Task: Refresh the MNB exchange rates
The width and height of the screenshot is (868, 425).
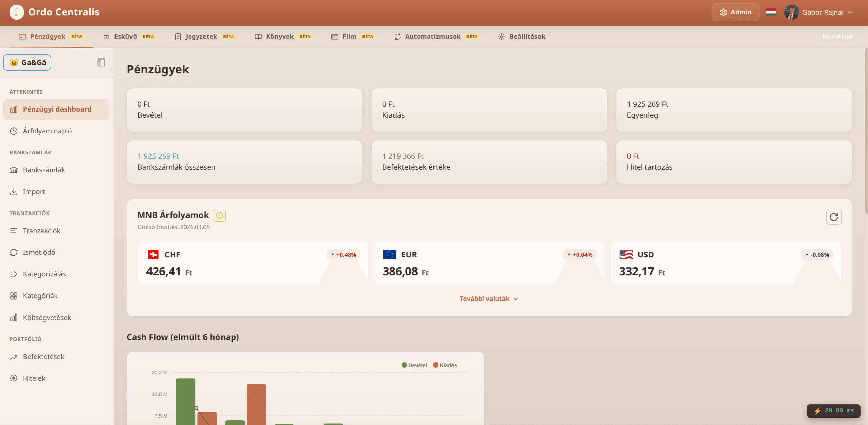Action: tap(833, 217)
